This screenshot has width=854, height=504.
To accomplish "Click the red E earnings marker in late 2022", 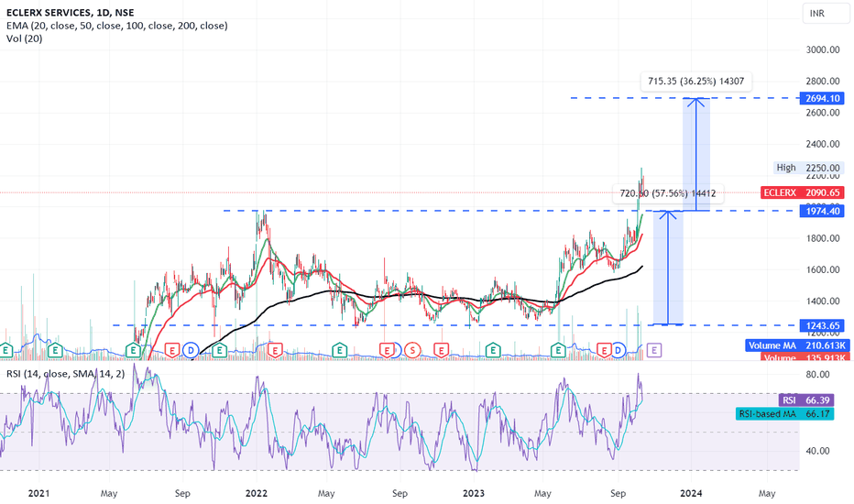I will point(441,350).
